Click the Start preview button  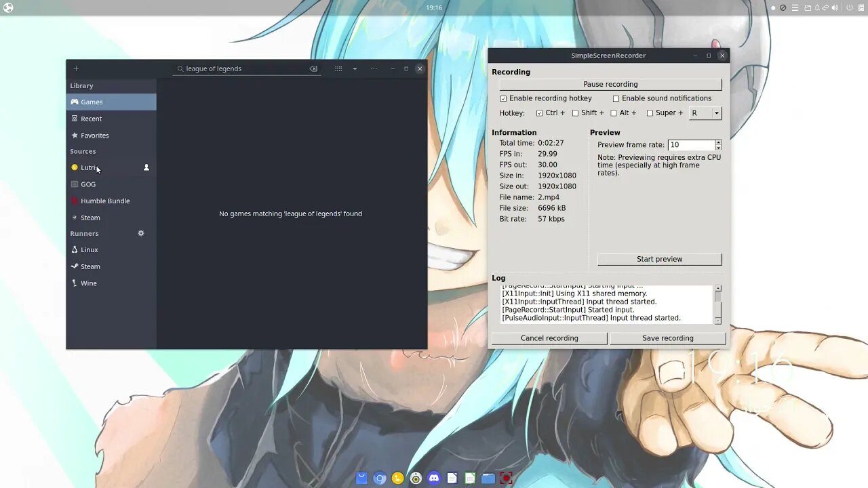pyautogui.click(x=659, y=259)
